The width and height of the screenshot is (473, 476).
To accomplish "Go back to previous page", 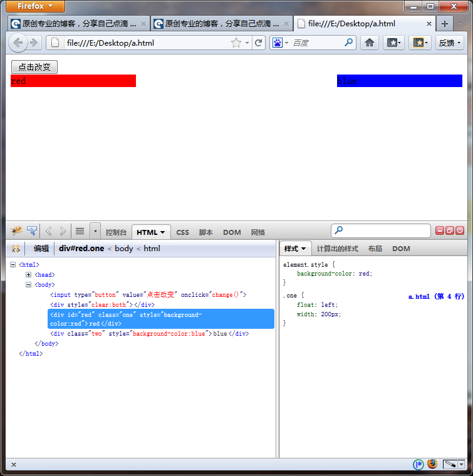I will (18, 43).
